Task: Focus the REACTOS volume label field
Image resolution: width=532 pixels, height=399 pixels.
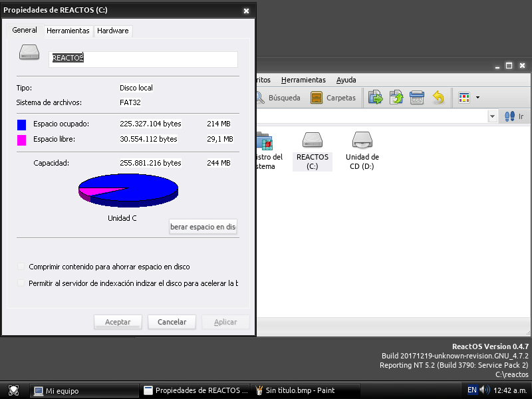Action: pos(143,59)
